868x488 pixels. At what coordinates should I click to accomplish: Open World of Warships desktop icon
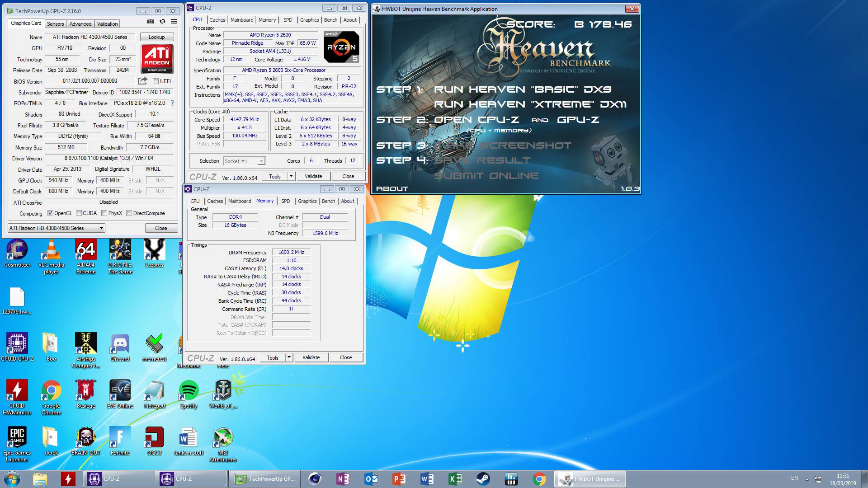(223, 394)
